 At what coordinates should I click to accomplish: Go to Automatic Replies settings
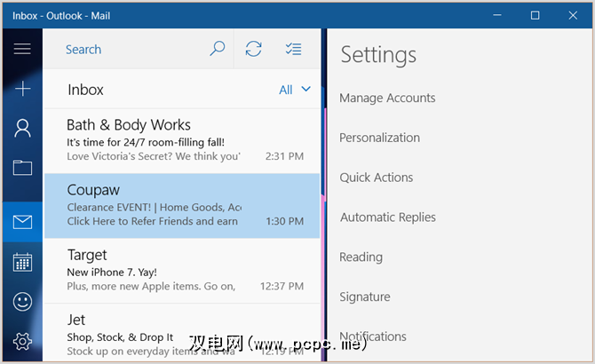pos(387,218)
